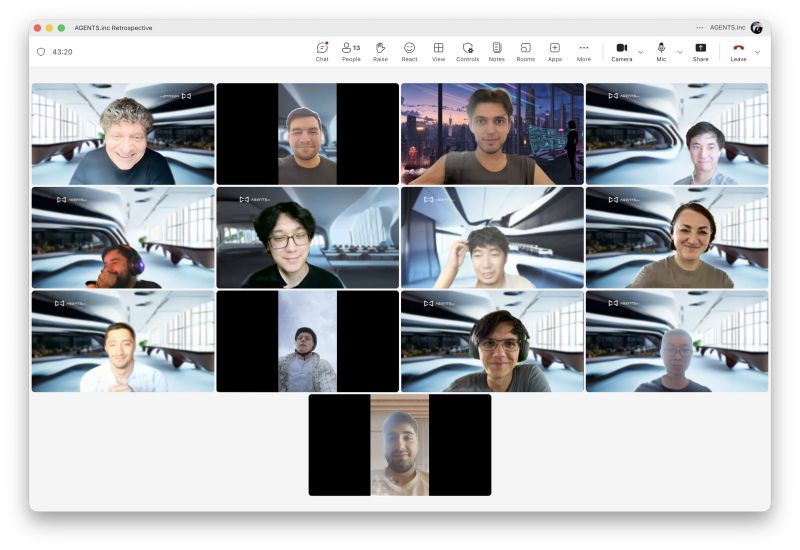The width and height of the screenshot is (800, 550).
Task: Open breakout Rooms
Action: coord(526,52)
